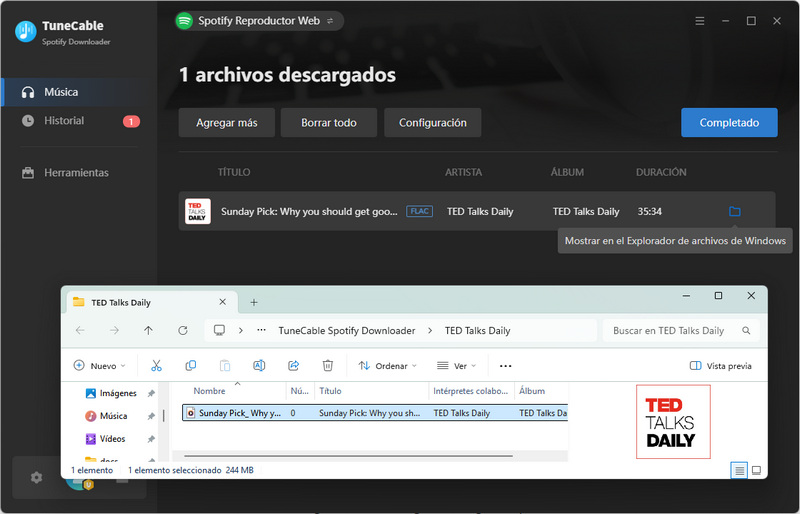
Task: Open the See more ellipsis in Explorer toolbar
Action: 506,366
